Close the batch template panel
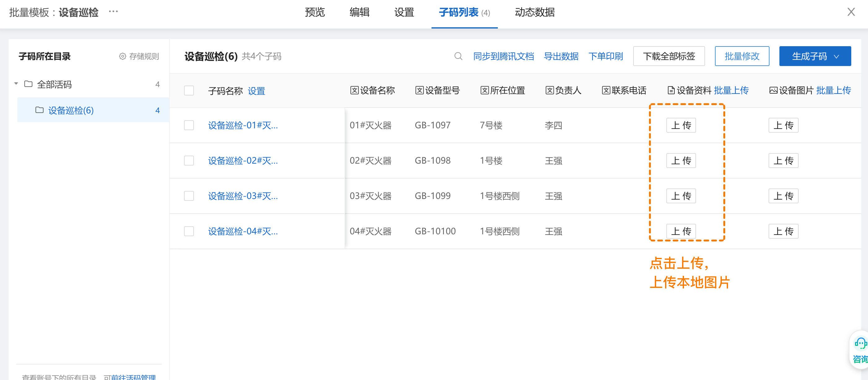This screenshot has height=380, width=868. [851, 12]
